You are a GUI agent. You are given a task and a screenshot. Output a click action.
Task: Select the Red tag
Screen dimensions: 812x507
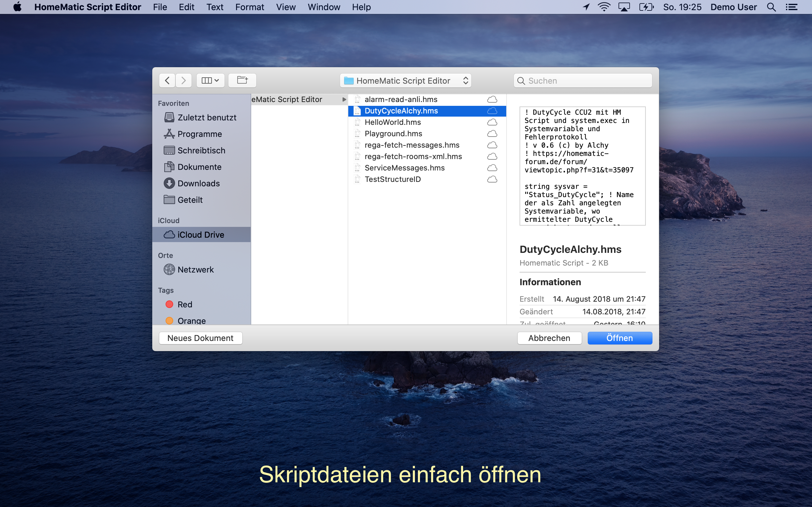point(185,305)
